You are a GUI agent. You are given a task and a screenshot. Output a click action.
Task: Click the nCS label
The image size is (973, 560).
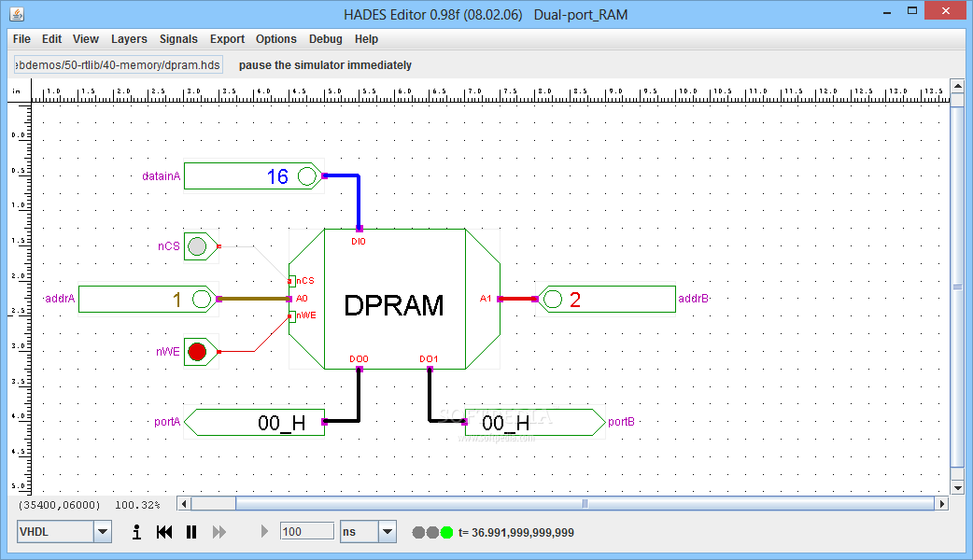169,246
